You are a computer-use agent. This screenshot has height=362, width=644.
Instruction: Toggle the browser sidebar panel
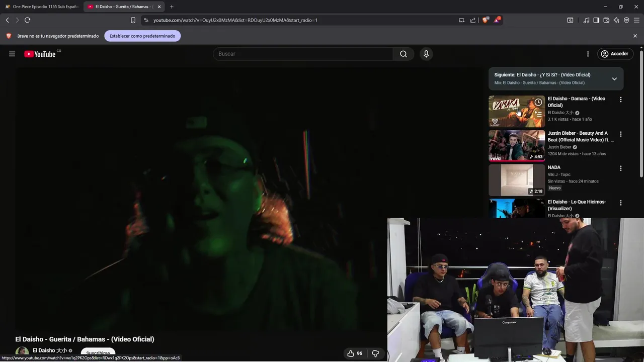596,20
